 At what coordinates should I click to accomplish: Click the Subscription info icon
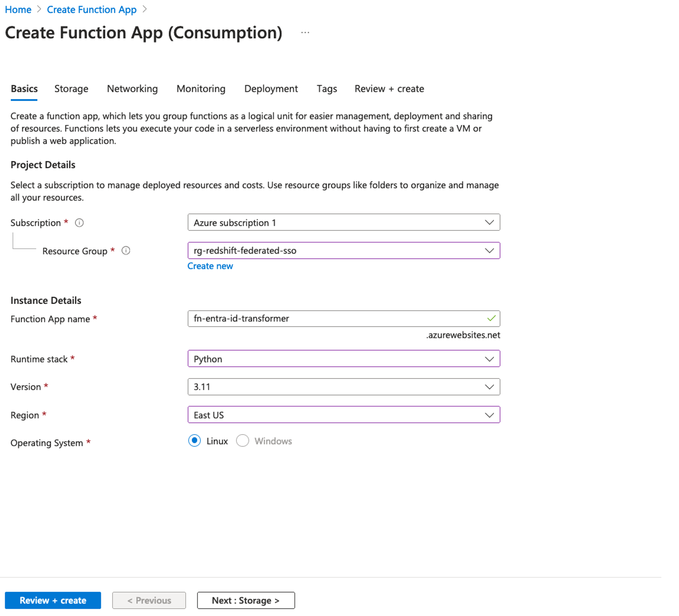coord(79,223)
